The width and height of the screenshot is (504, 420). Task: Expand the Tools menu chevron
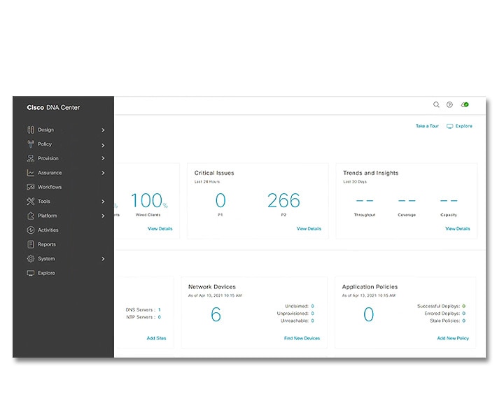(x=103, y=202)
